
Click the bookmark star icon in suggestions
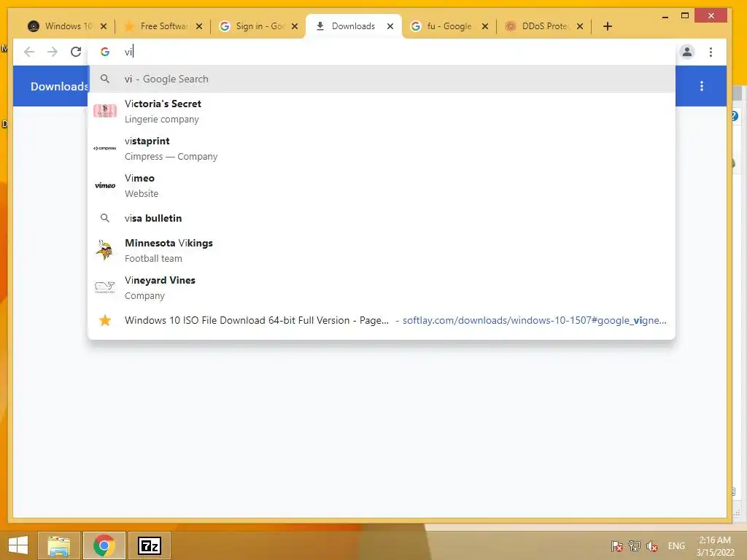click(105, 321)
